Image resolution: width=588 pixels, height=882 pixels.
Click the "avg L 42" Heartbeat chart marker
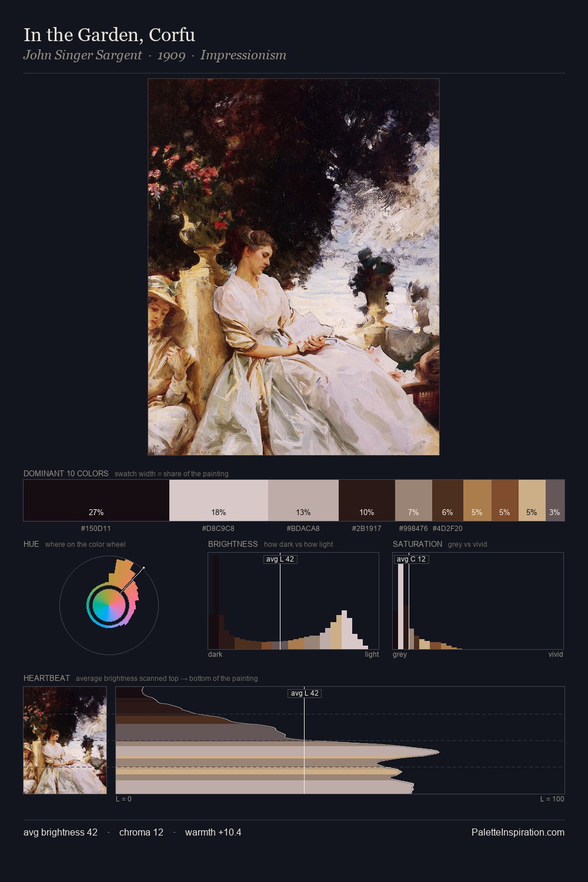305,693
